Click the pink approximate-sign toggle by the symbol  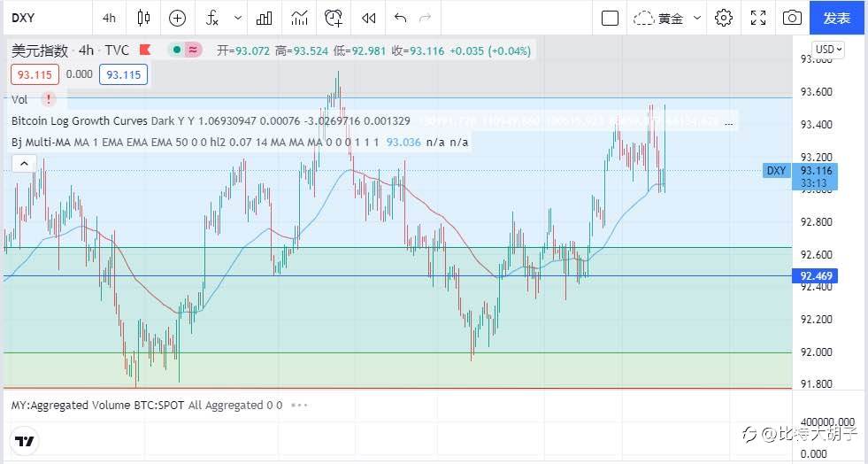(193, 50)
